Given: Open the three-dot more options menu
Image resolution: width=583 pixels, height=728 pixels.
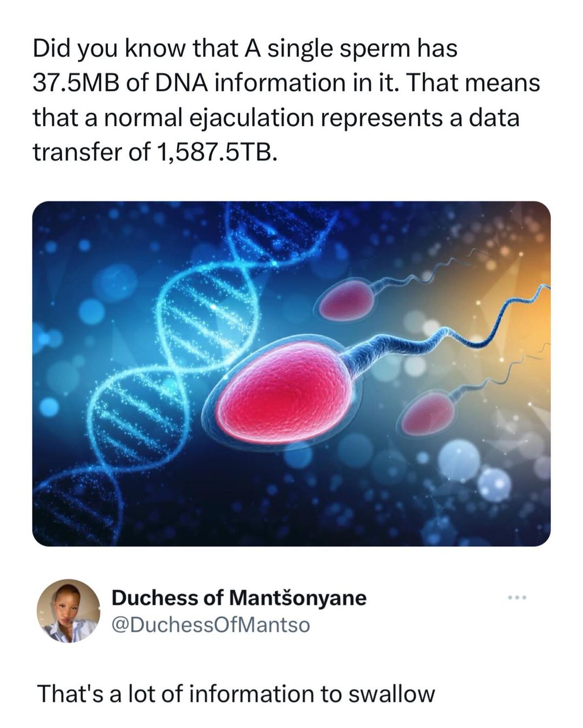Looking at the screenshot, I should (517, 597).
